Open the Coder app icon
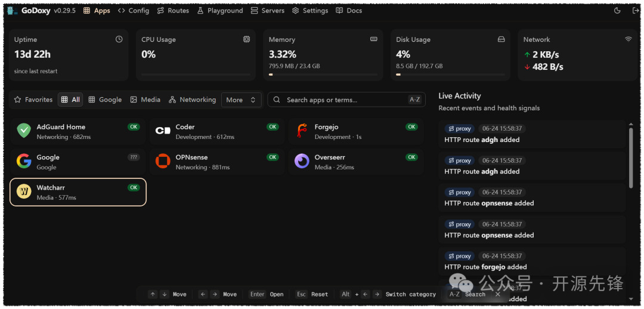Viewport: 644px width, 309px height. 163,131
